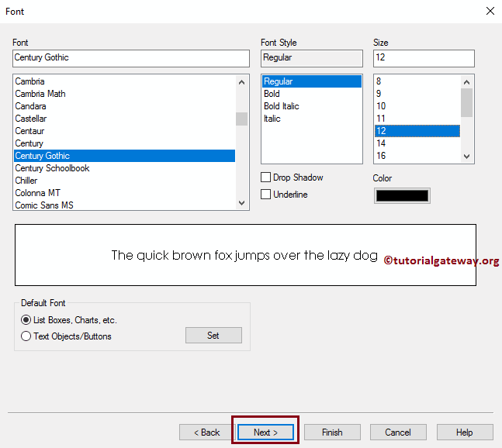The image size is (502, 448).
Task: Select font size 9
Action: 417,94
